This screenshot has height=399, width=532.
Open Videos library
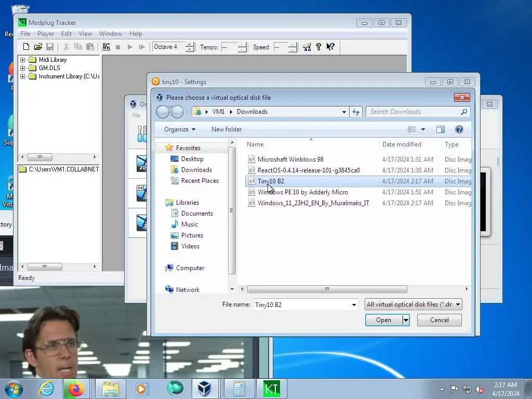pyautogui.click(x=190, y=246)
